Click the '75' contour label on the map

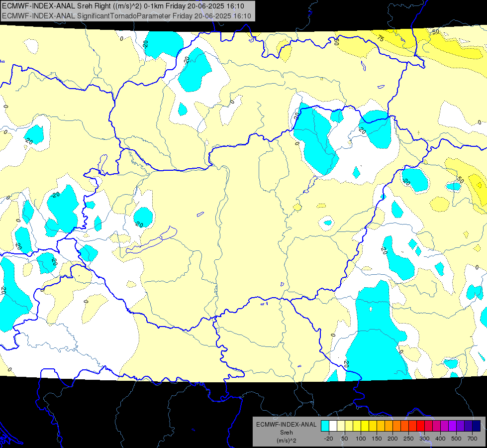381,38
